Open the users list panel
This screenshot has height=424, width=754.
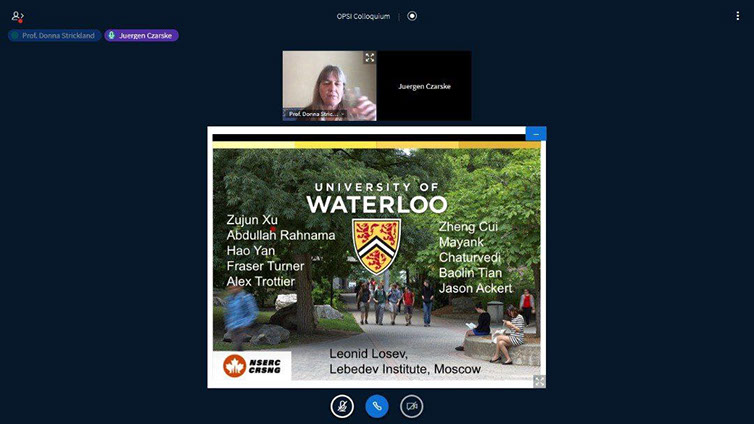[x=17, y=16]
